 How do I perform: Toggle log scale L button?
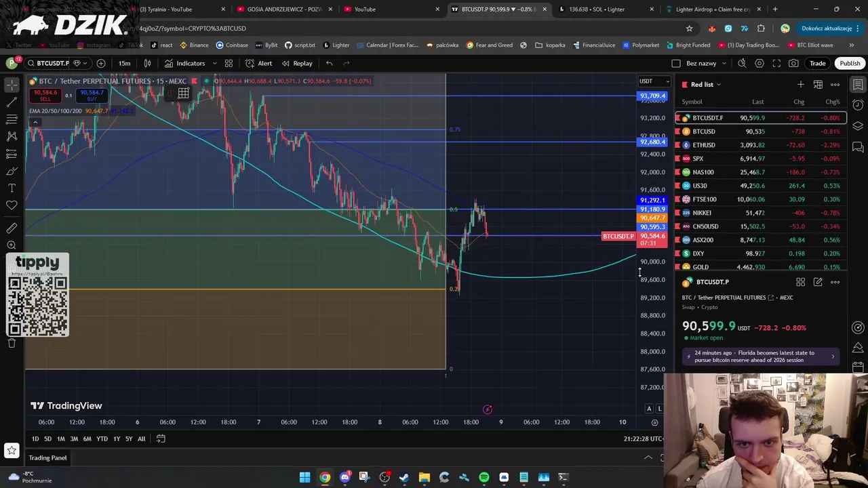(x=660, y=409)
